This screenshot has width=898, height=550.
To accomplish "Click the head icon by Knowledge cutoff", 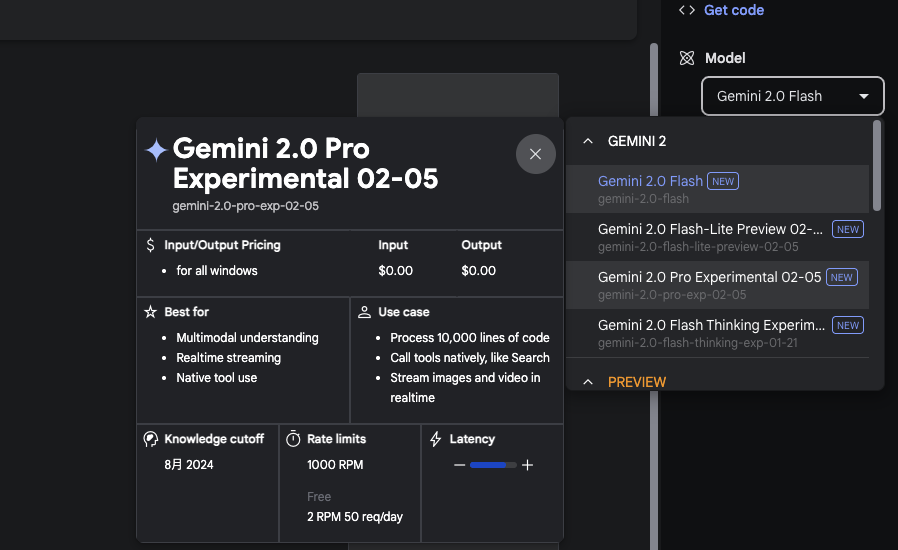I will click(x=151, y=439).
